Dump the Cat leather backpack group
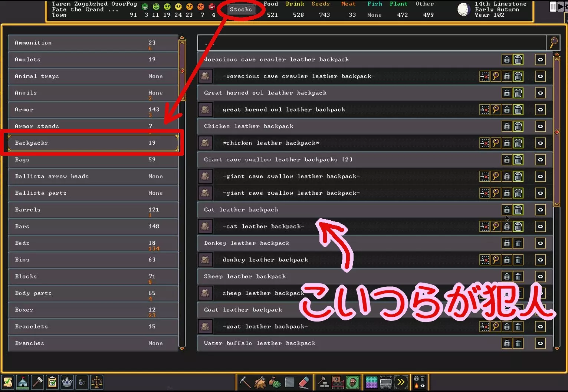 [x=518, y=210]
